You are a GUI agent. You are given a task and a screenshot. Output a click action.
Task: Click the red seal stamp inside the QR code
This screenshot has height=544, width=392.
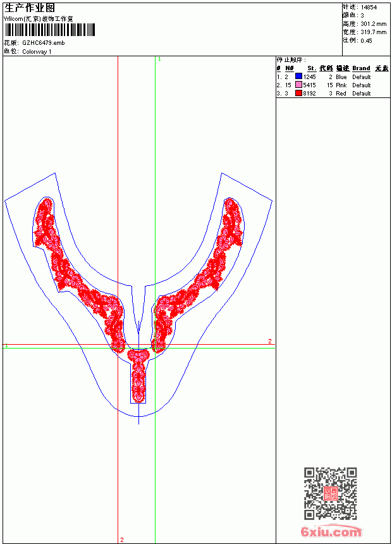(331, 493)
